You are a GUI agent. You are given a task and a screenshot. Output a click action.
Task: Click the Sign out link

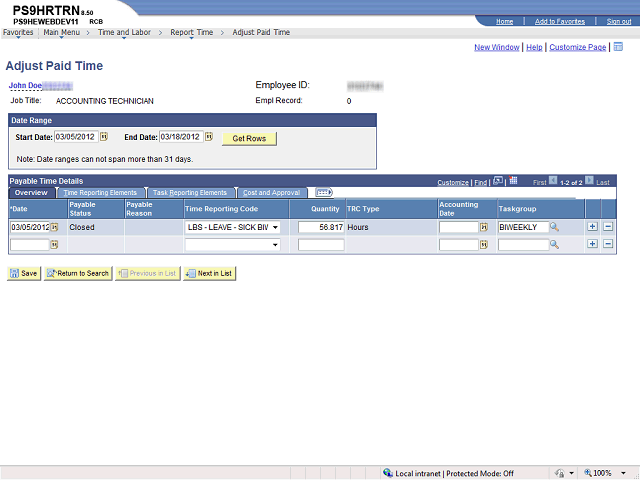click(618, 21)
